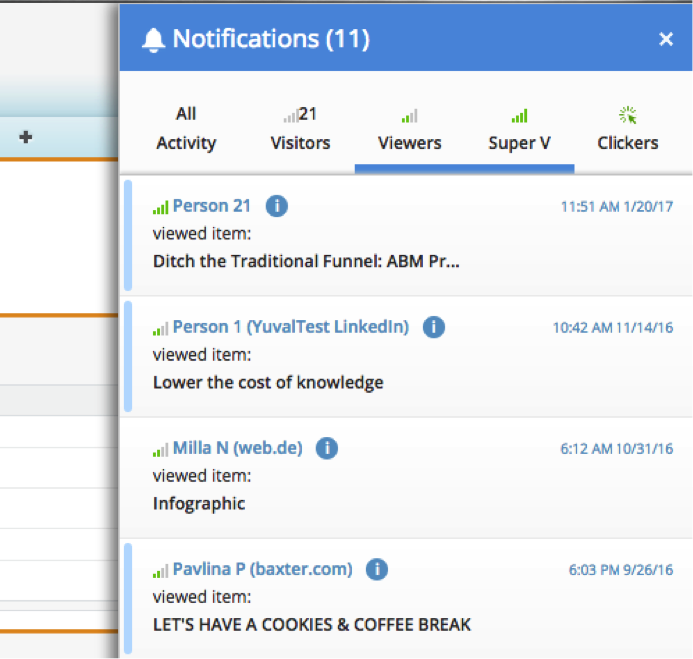Click the Notifications bell icon
Viewport: 693px width, 659px height.
[153, 40]
